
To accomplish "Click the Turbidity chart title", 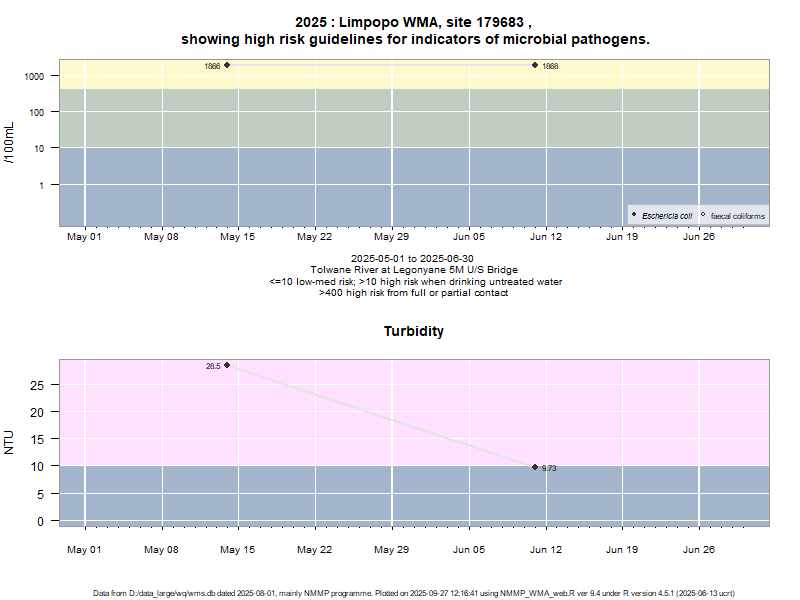I will pyautogui.click(x=414, y=331).
